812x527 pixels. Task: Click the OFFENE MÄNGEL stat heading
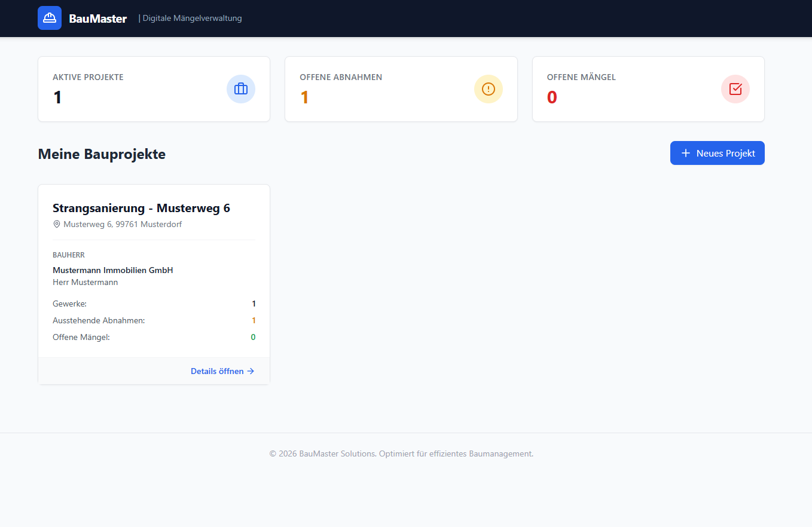[x=581, y=77]
